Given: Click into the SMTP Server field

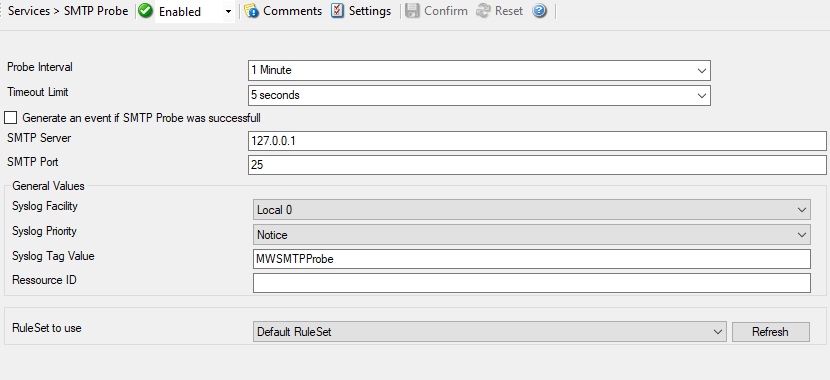Looking at the screenshot, I should (x=537, y=141).
